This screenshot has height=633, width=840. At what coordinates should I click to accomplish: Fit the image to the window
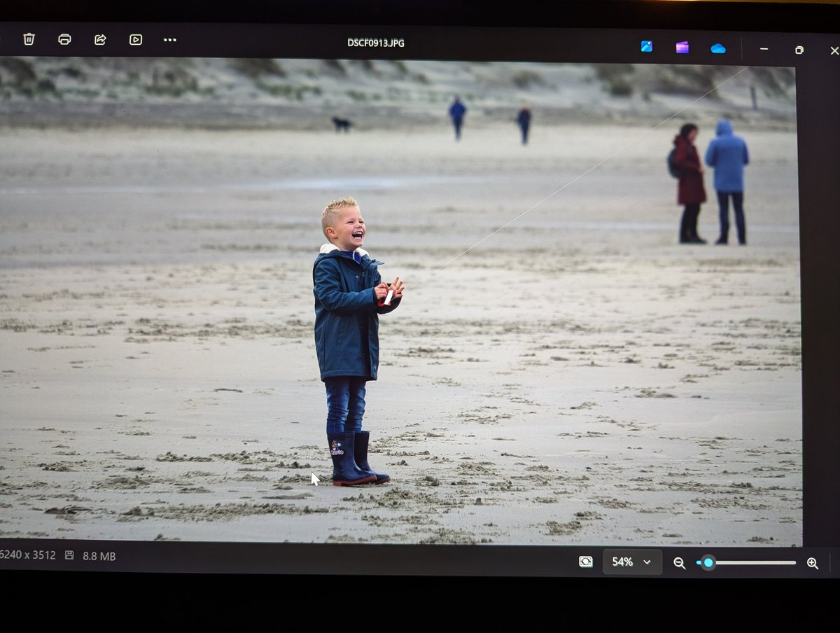click(585, 561)
